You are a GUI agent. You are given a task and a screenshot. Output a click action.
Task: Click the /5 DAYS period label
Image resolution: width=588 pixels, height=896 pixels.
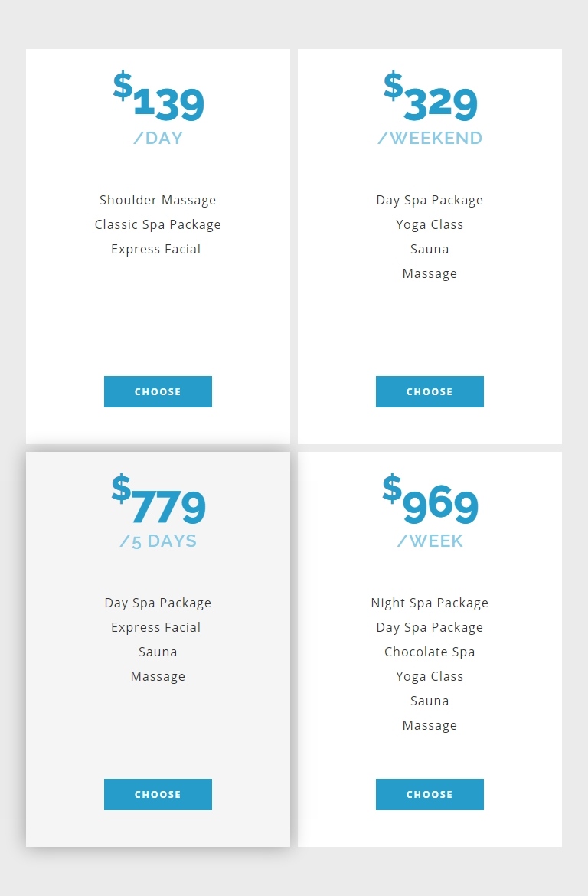click(158, 541)
